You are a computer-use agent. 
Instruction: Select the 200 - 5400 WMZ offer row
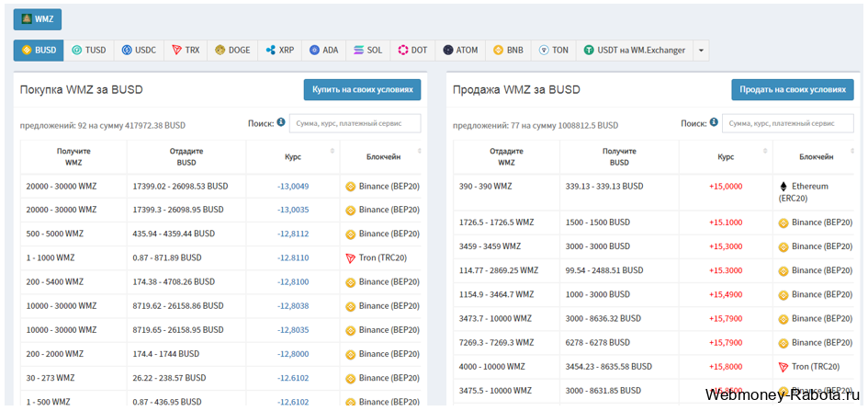pos(220,282)
